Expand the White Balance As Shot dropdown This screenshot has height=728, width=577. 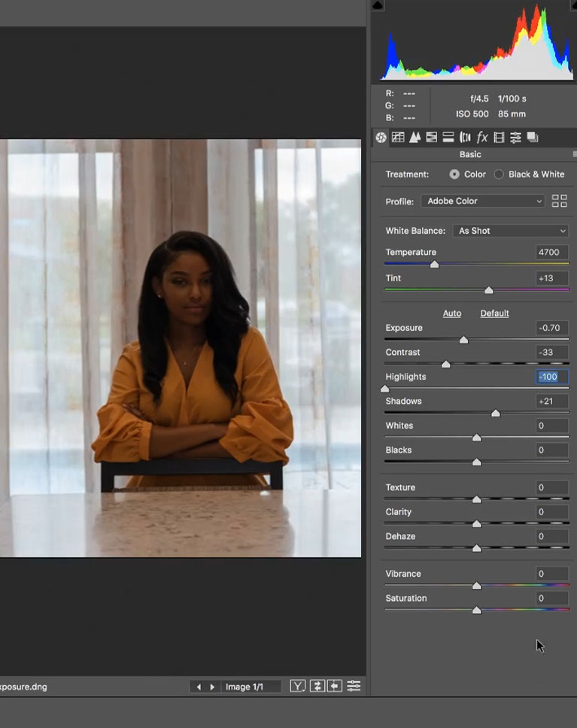[x=511, y=231]
